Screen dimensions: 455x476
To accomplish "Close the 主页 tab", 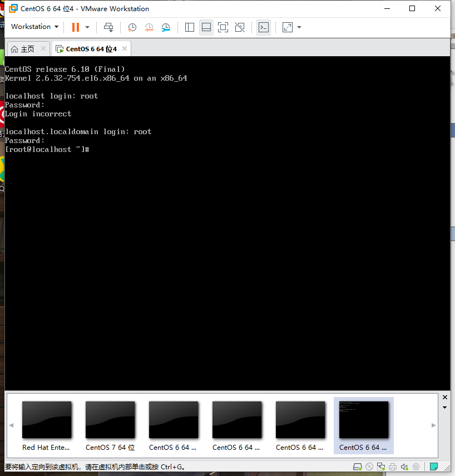I will click(43, 48).
